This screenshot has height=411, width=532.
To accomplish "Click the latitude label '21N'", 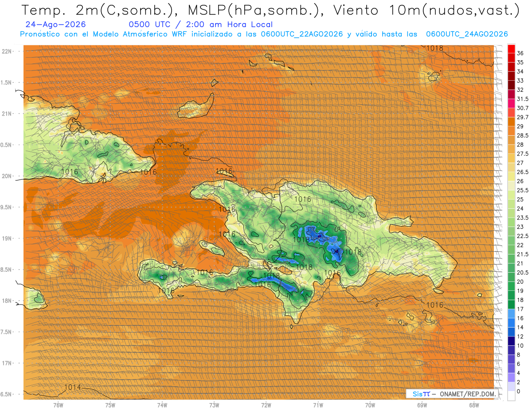I will click(7, 114).
